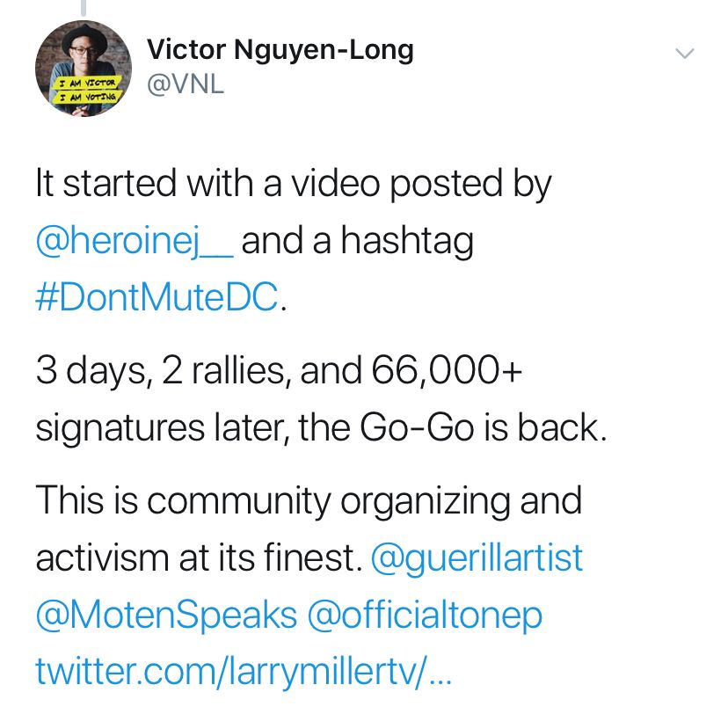Open the @heroinej__ mention

134,241
